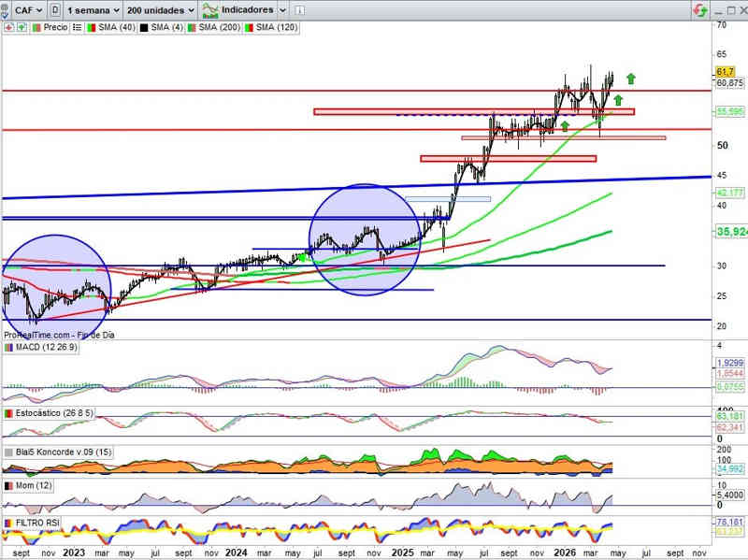Click the FILTRO RSI indicator label
Screen dimensions: 748x560
[x=37, y=522]
